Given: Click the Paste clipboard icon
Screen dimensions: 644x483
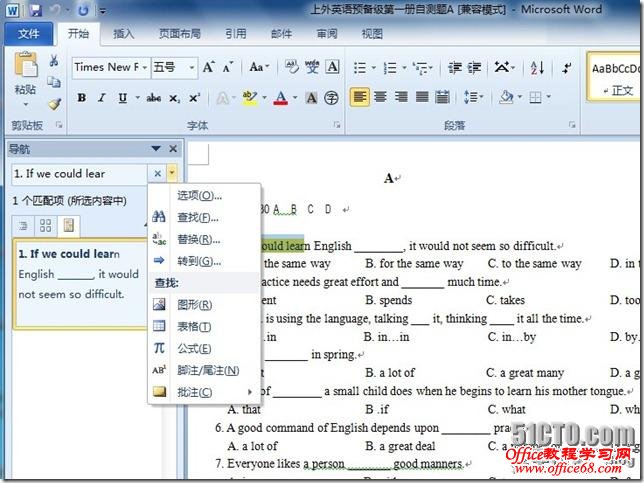Looking at the screenshot, I should (25, 66).
